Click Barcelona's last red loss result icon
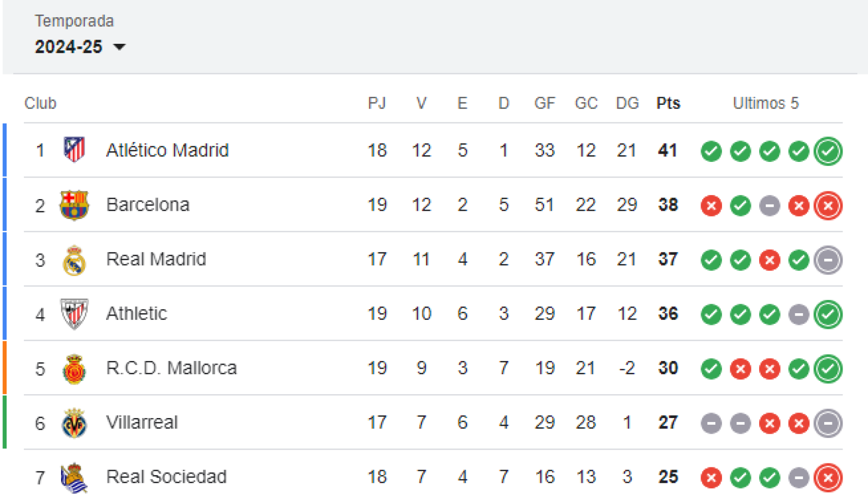The width and height of the screenshot is (868, 499). [828, 206]
